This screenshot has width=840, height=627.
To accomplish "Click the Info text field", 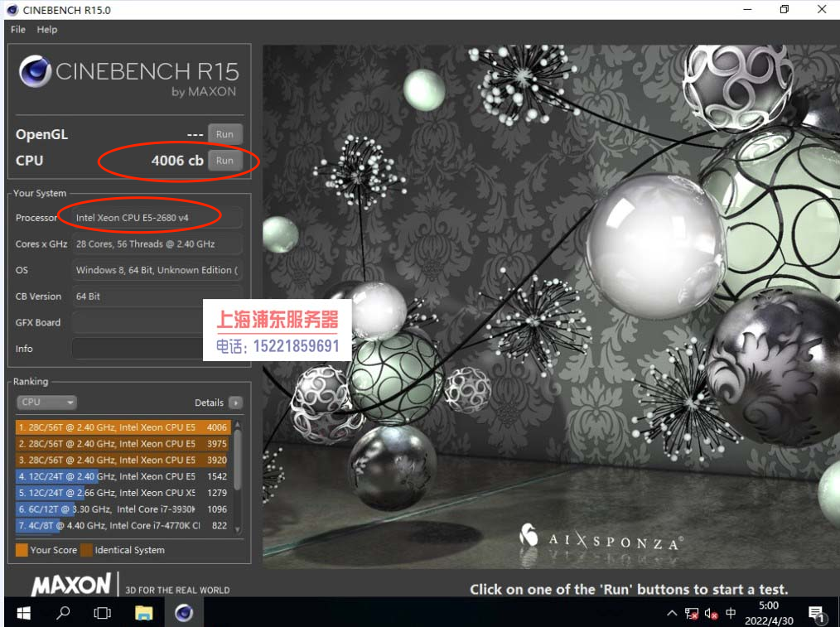I will click(x=137, y=349).
